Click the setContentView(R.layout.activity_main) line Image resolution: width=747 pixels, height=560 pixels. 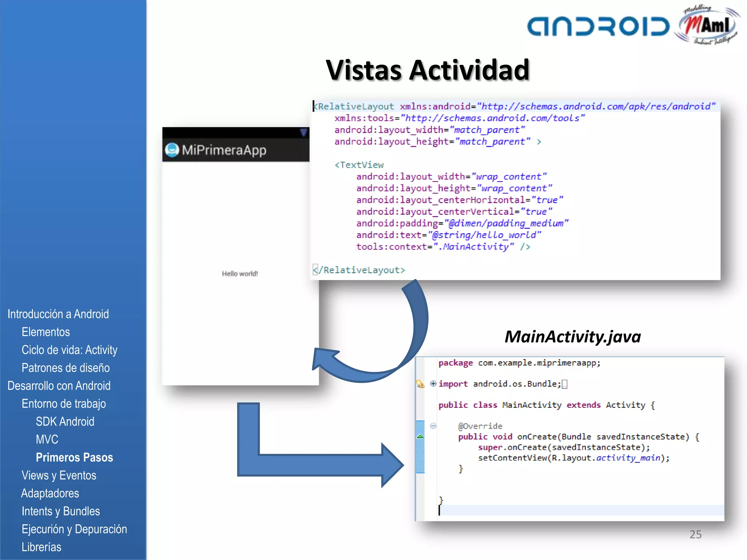(574, 458)
